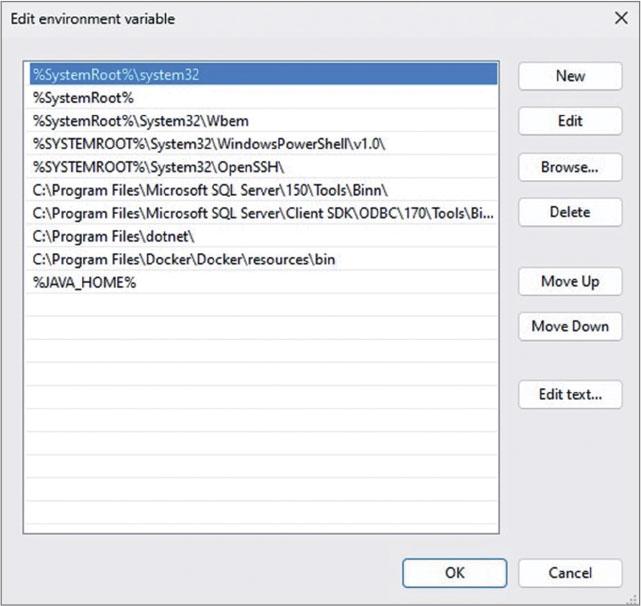Click the New button
The height and width of the screenshot is (606, 641).
tap(570, 76)
